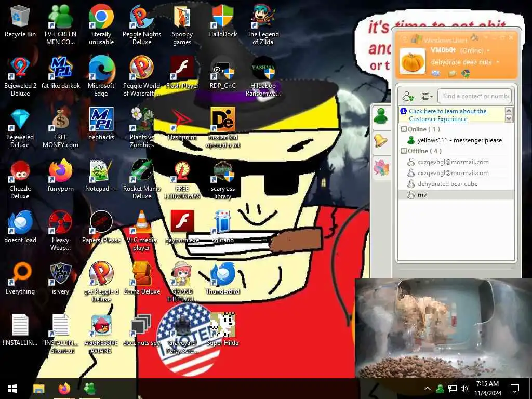The width and height of the screenshot is (532, 399).
Task: Click the Add a contact icon in Messenger
Action: [408, 96]
